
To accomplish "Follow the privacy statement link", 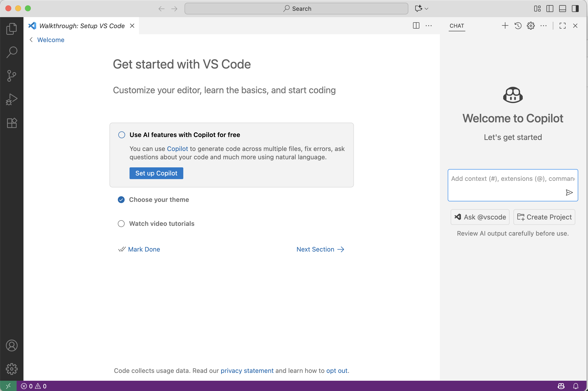I will [247, 370].
